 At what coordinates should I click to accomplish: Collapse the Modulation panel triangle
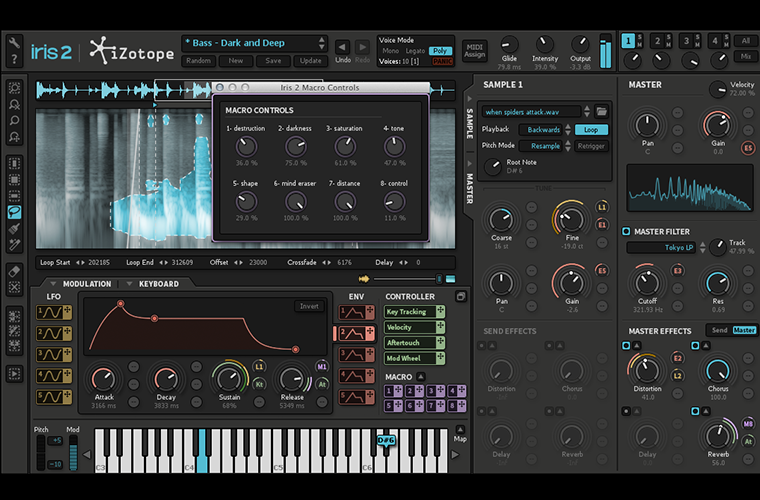click(x=53, y=283)
